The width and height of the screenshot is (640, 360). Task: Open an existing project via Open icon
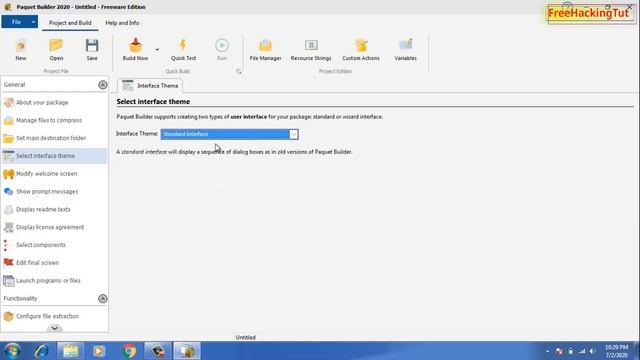pyautogui.click(x=56, y=49)
